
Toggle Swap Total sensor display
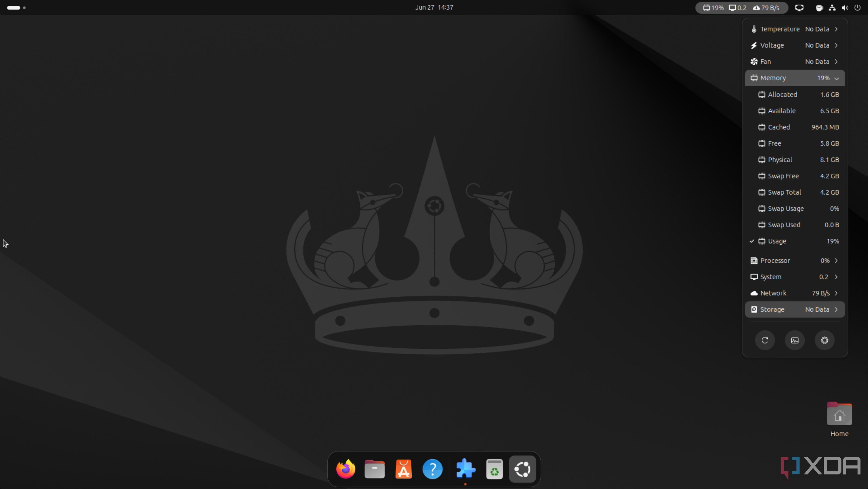click(x=795, y=192)
